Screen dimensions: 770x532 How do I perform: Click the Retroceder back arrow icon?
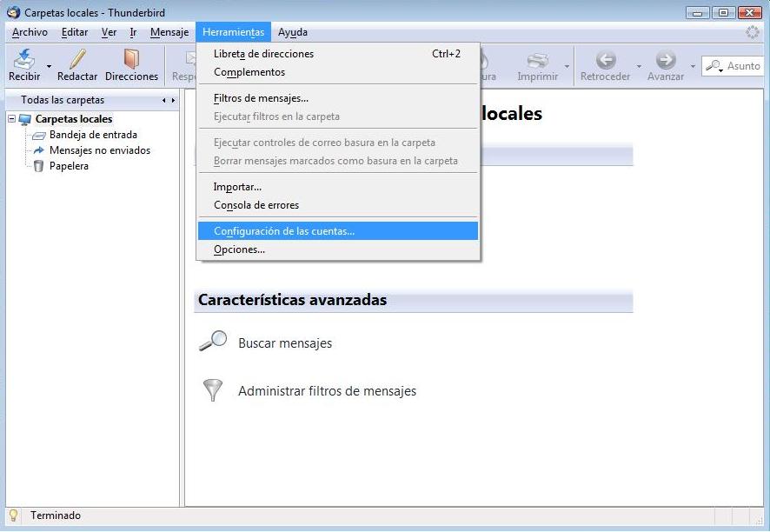pyautogui.click(x=606, y=60)
